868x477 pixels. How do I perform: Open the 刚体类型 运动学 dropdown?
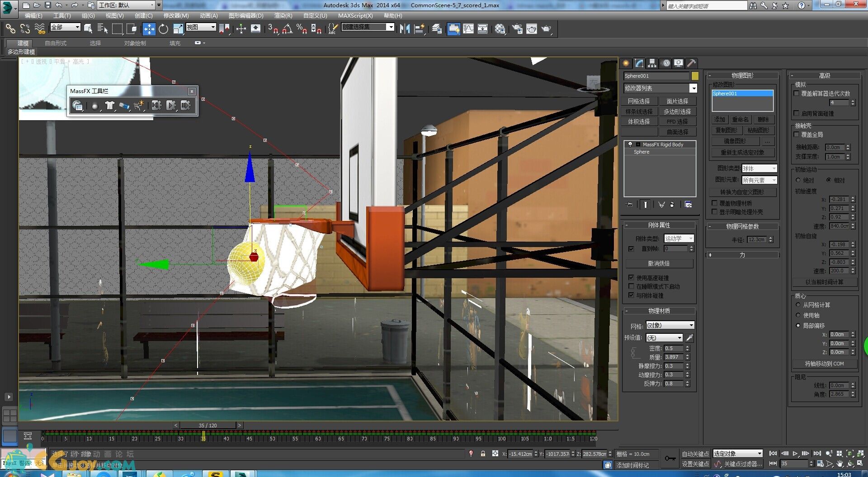point(679,238)
